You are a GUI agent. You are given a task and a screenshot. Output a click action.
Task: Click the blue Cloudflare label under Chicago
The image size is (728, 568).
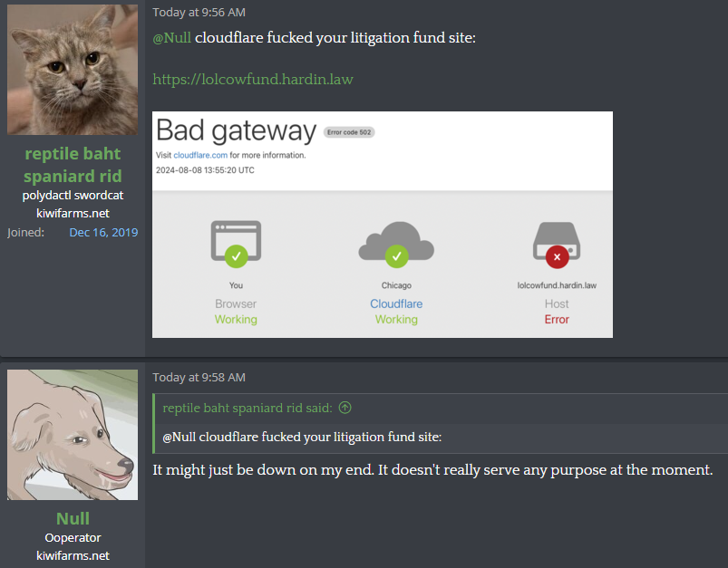point(396,304)
